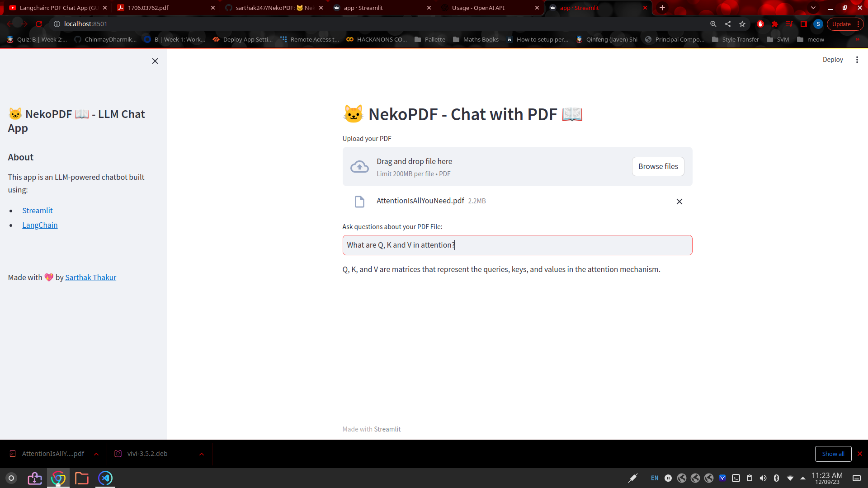Launch VS Code from taskbar

[105, 478]
